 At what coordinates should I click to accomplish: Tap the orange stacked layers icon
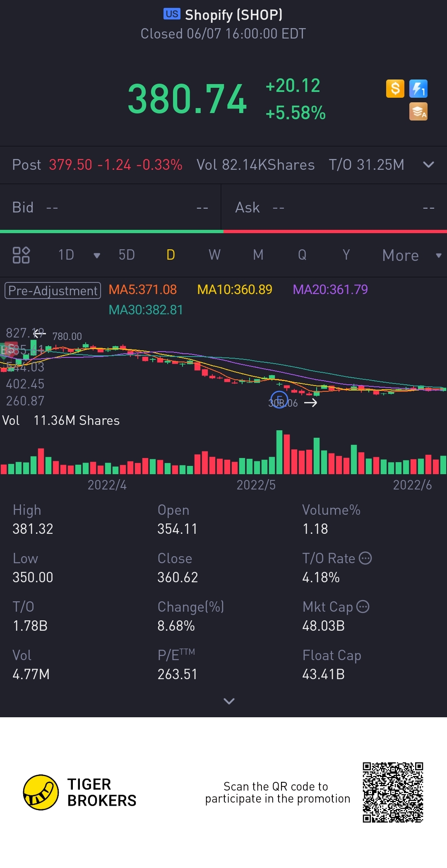click(418, 111)
